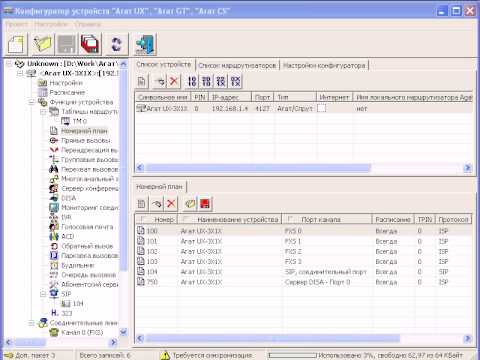Click memory usage progress bar in status bar
Screen dimensions: 480x360
[x=292, y=355]
